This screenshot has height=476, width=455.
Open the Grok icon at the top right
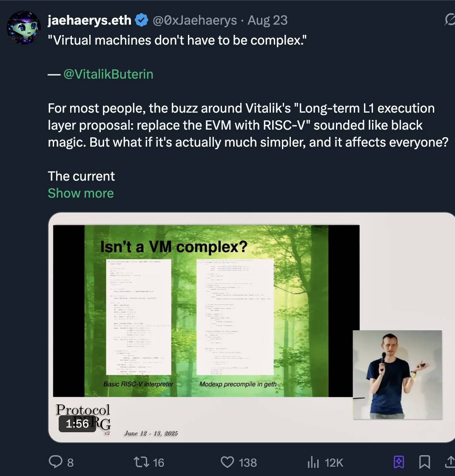449,20
